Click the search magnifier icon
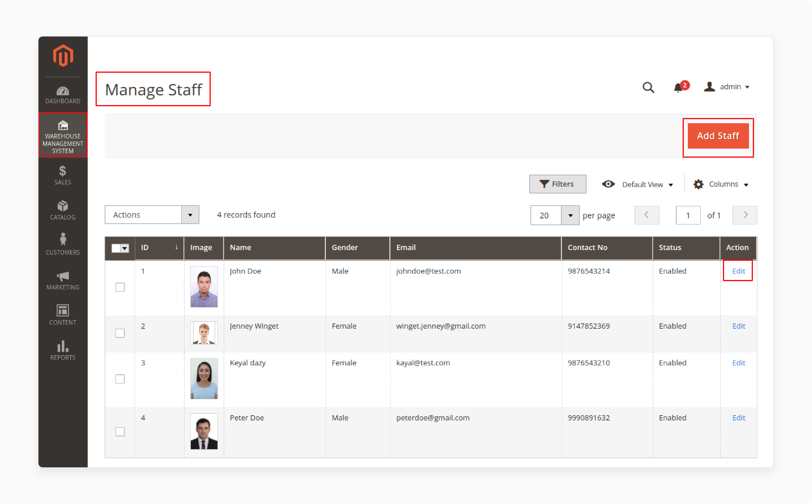The width and height of the screenshot is (812, 504). 648,87
